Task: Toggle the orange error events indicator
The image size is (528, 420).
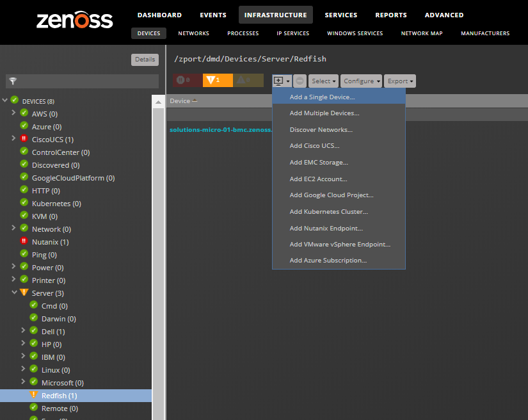Action: (218, 80)
